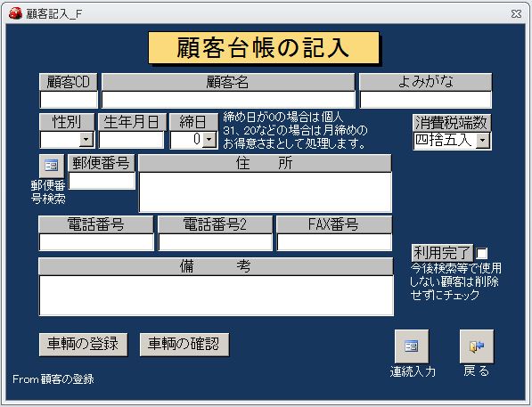Click inside the 備考 remarks box

217,296
